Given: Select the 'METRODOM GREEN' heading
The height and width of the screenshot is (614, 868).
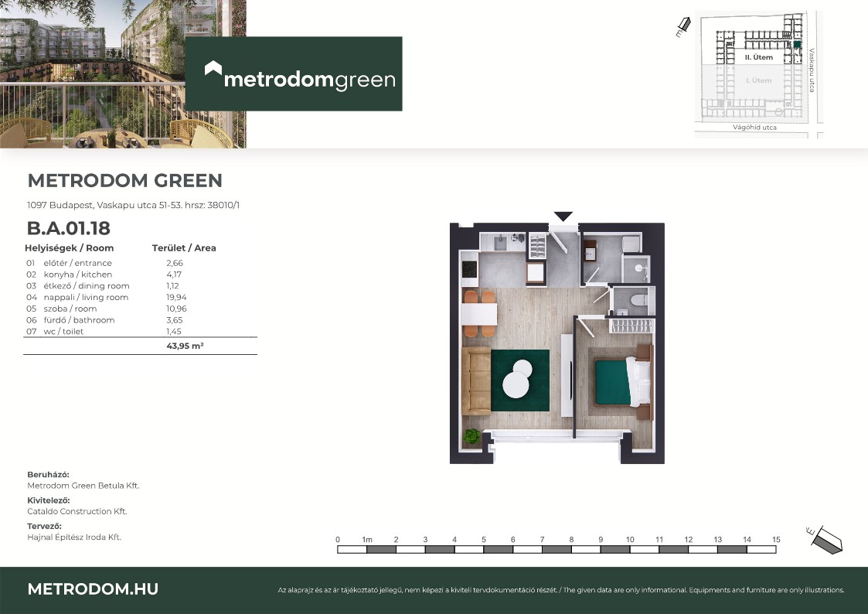Looking at the screenshot, I should pos(124,180).
